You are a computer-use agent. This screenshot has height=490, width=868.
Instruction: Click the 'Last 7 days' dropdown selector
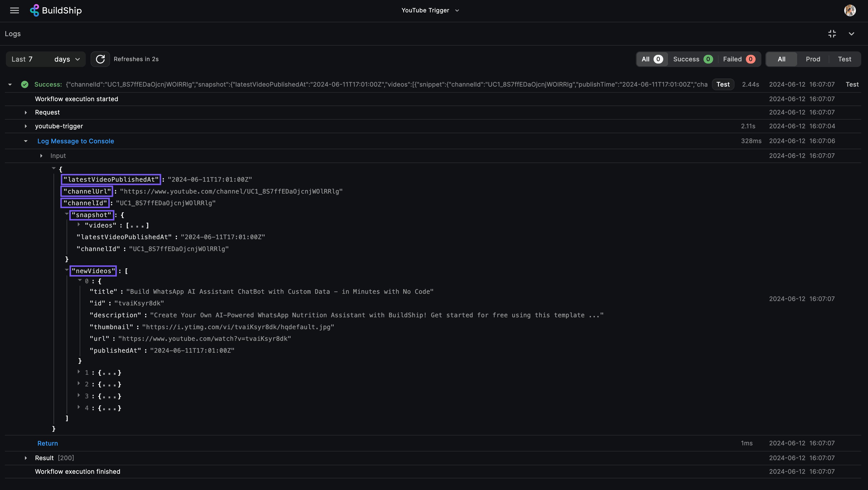click(45, 58)
